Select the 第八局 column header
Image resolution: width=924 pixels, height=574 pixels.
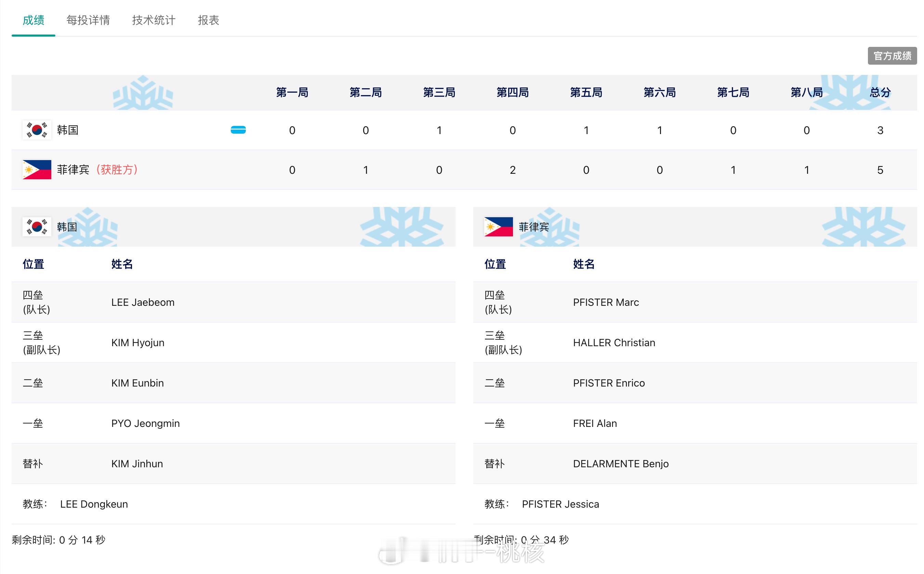pyautogui.click(x=807, y=92)
